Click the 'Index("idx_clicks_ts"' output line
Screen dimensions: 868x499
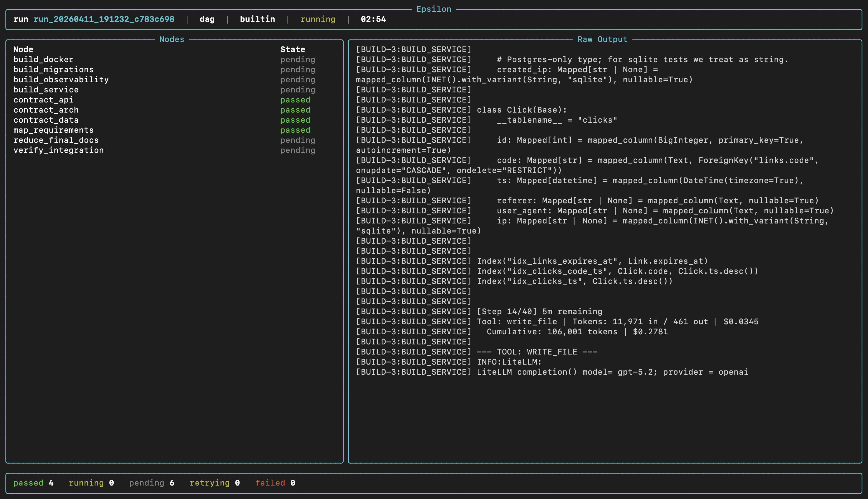click(x=514, y=281)
